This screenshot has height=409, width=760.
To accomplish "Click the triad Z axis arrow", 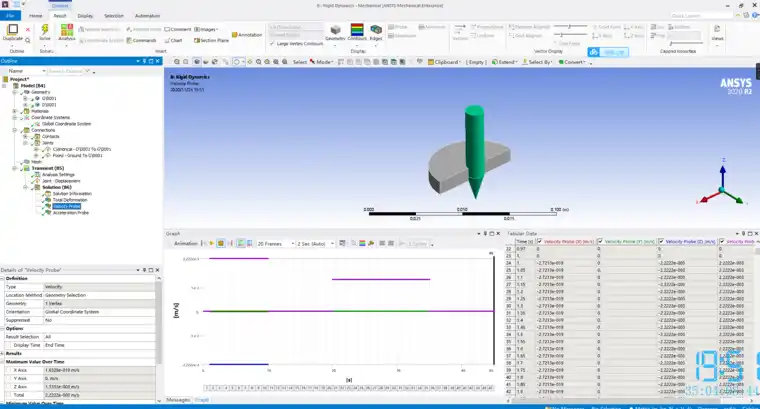I will click(723, 171).
